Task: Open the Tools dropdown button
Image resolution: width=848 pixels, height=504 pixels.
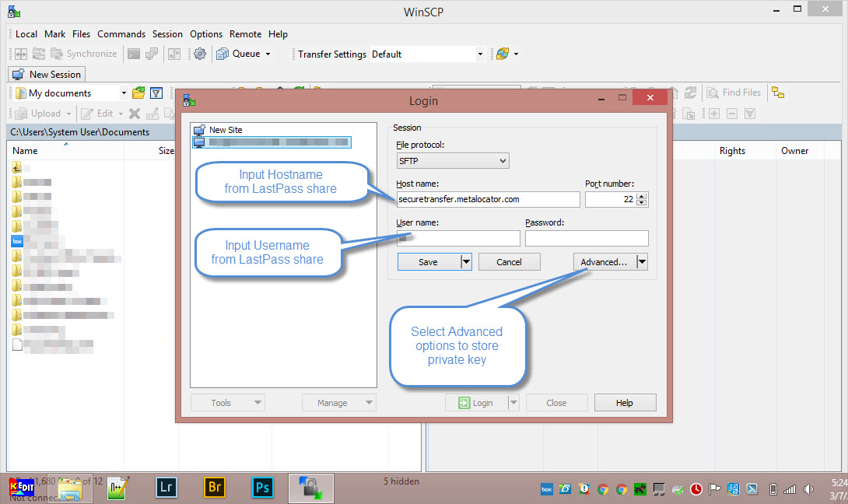Action: click(228, 403)
